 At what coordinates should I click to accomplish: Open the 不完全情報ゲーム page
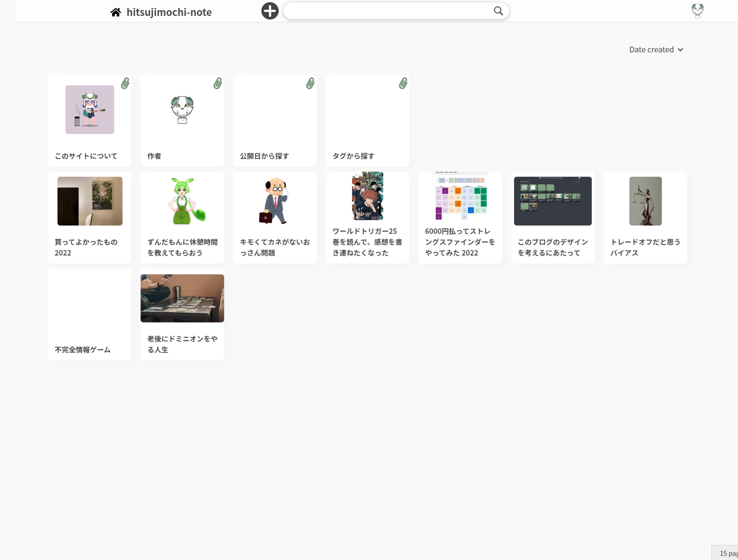point(90,314)
